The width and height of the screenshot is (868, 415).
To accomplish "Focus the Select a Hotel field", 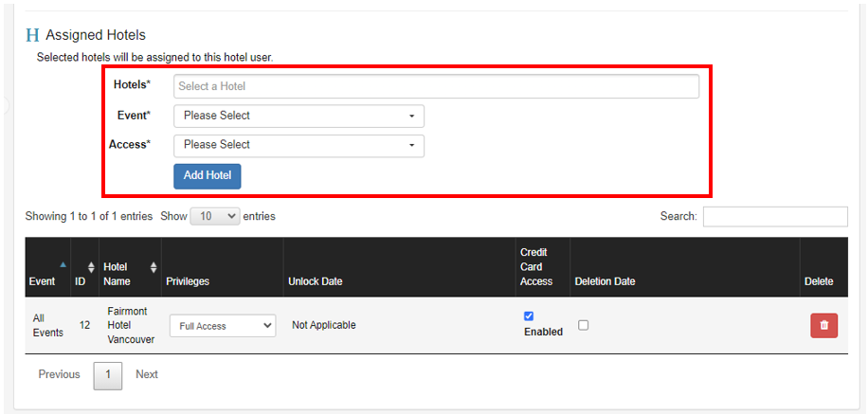I will pyautogui.click(x=436, y=86).
